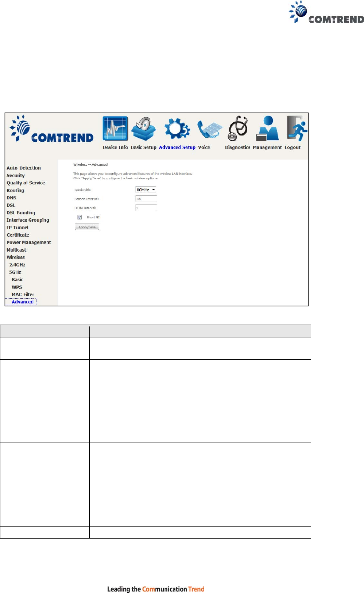Click the Comtrend logo in the page header
The image size is (364, 593).
pos(326,12)
